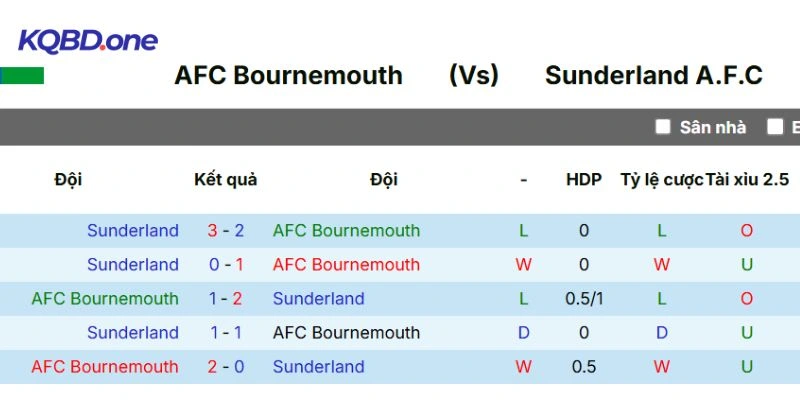The width and height of the screenshot is (800, 400).
Task: Select Sunderland in the 1 - 2 row
Action: [318, 299]
